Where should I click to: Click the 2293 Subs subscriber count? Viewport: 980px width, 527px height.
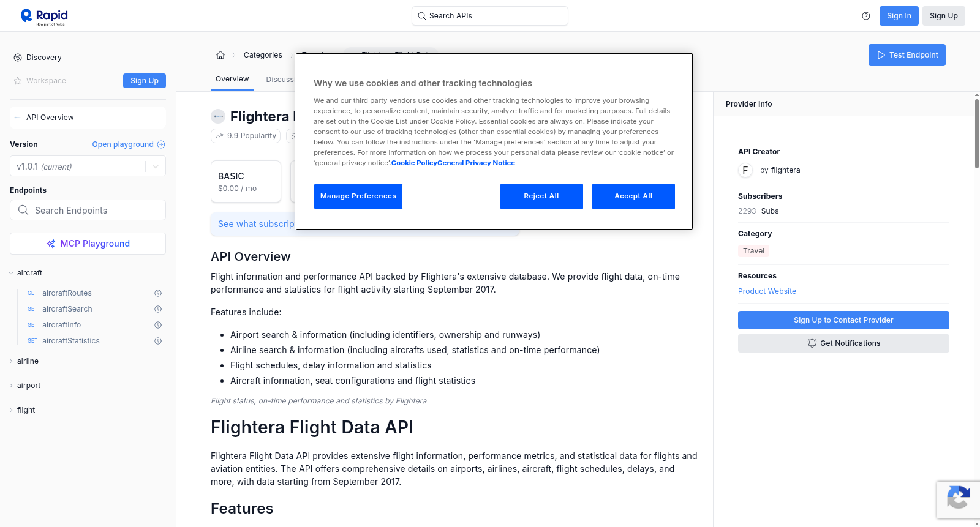[x=758, y=211]
